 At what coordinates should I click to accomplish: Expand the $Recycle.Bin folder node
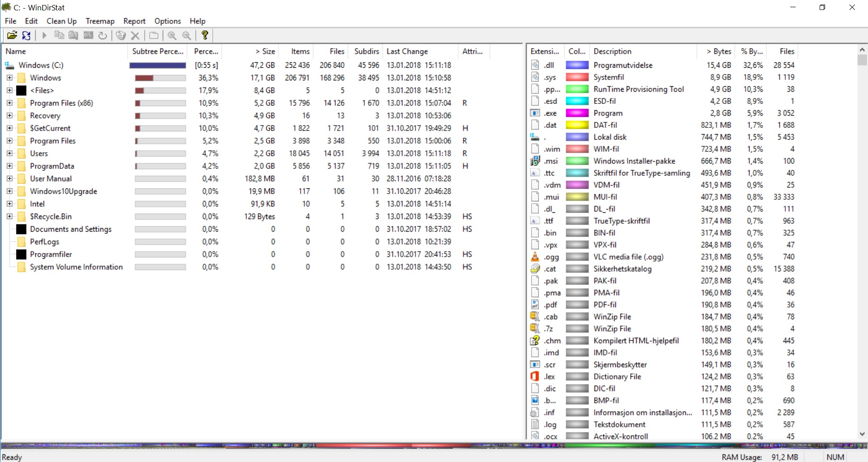(x=9, y=217)
